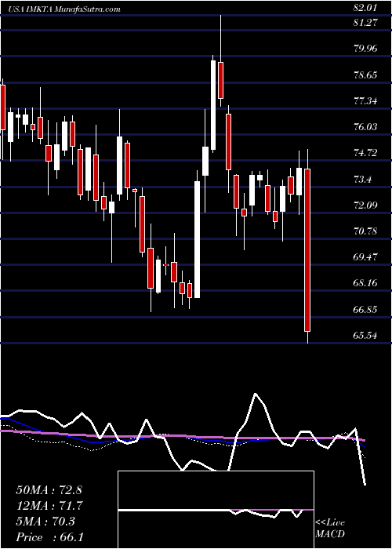Click the 50MA : 72.8 readout
Viewport: 392px width, 549px height.
coord(49,490)
